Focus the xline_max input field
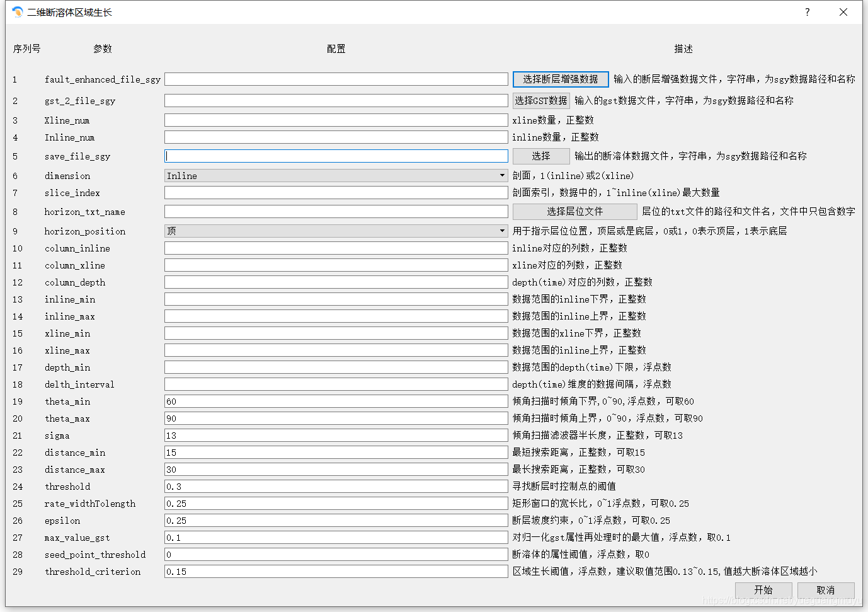 336,350
